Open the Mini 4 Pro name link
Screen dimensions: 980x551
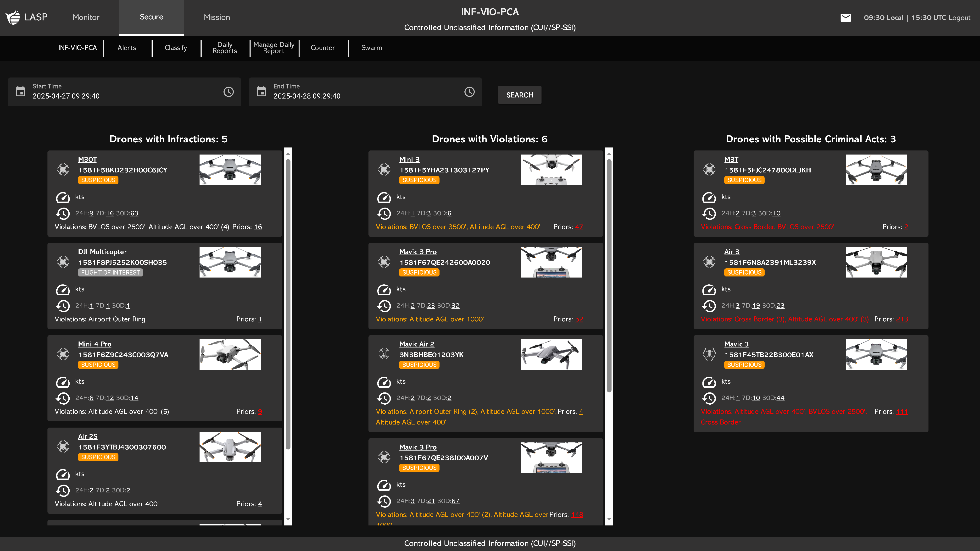95,344
